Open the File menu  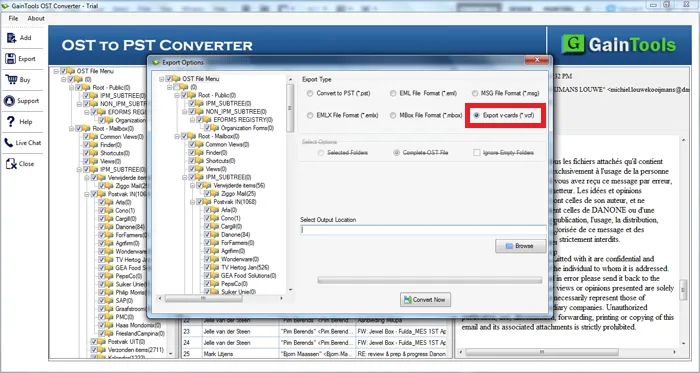coord(13,18)
